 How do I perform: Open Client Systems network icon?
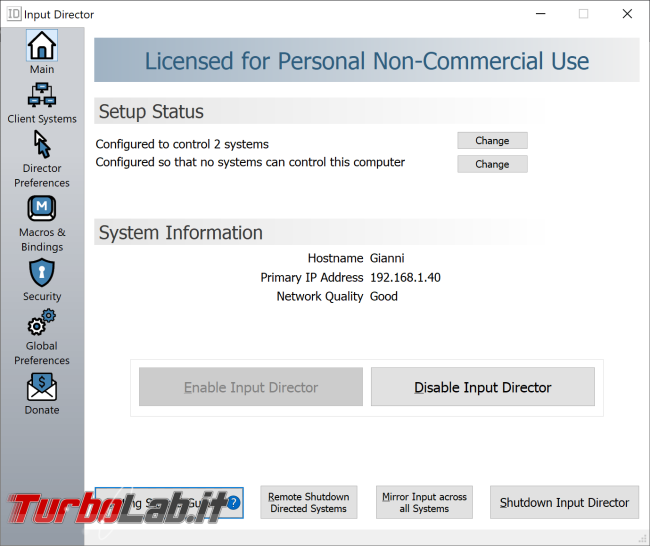42,95
